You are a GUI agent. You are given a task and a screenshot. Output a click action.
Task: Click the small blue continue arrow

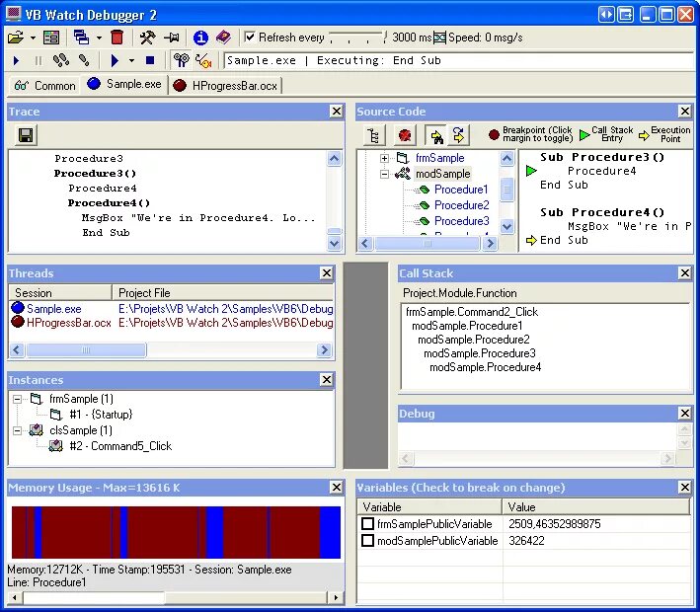(x=17, y=60)
